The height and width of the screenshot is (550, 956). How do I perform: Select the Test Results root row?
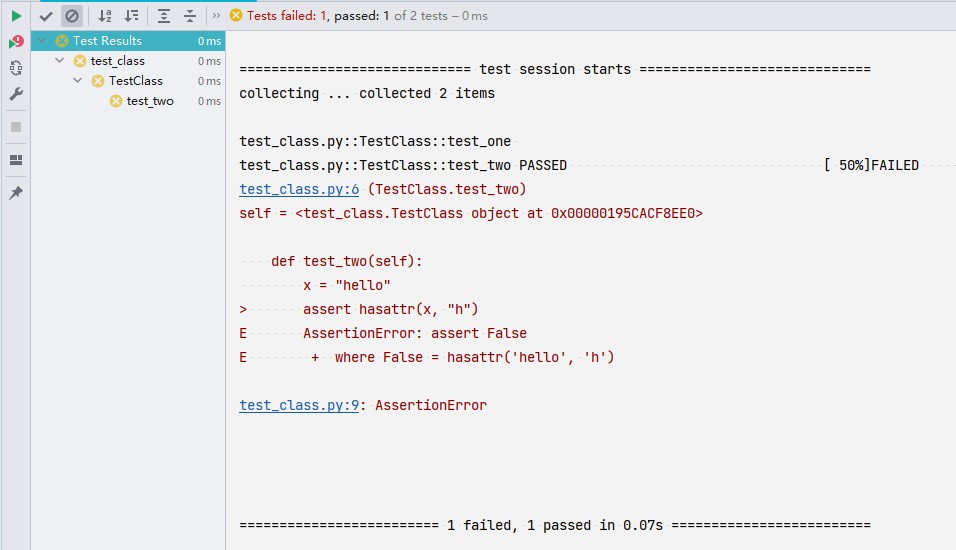(x=107, y=41)
